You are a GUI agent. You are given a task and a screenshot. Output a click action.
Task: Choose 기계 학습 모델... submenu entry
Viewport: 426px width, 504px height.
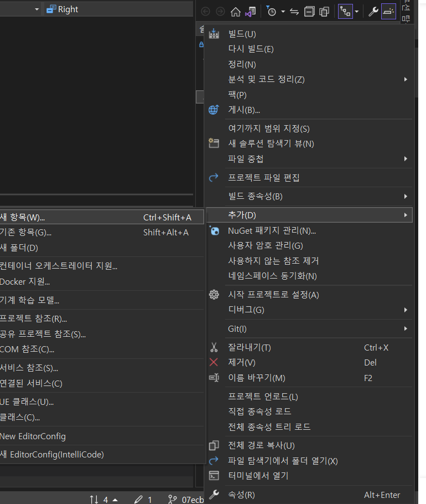coord(102,300)
